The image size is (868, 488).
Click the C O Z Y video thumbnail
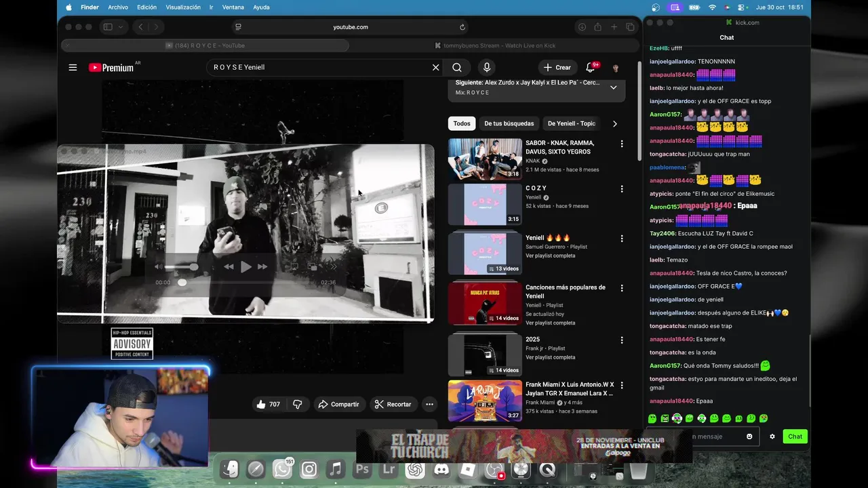pyautogui.click(x=485, y=204)
